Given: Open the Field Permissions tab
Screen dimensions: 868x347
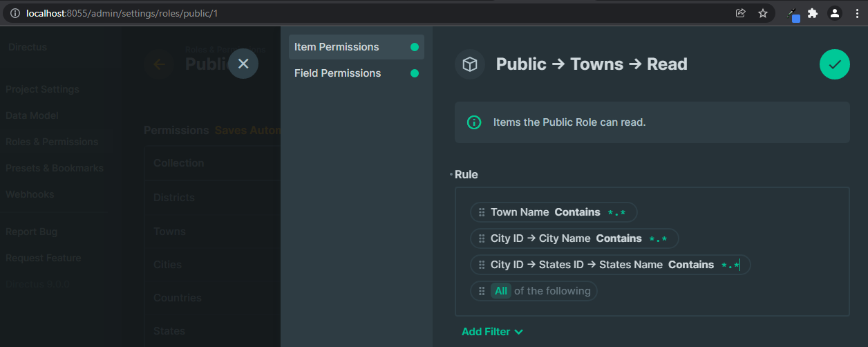Looking at the screenshot, I should [x=357, y=73].
